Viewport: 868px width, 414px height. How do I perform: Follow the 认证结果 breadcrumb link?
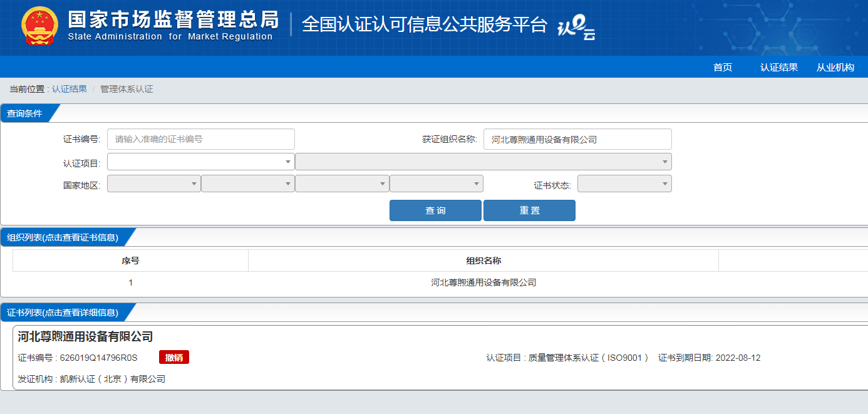point(70,89)
